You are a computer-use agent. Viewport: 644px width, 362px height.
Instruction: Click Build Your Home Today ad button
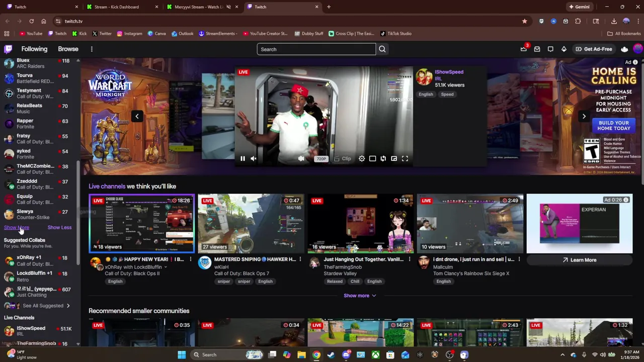pyautogui.click(x=614, y=125)
